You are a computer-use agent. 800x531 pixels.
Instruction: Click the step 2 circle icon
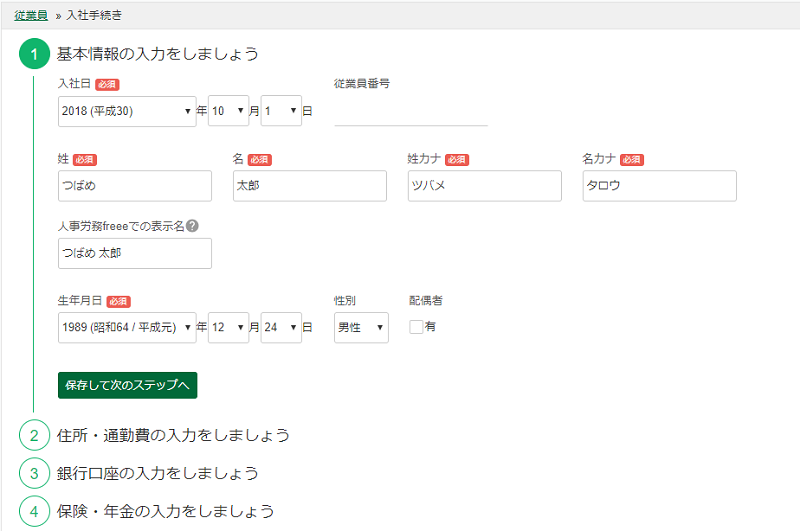(34, 435)
